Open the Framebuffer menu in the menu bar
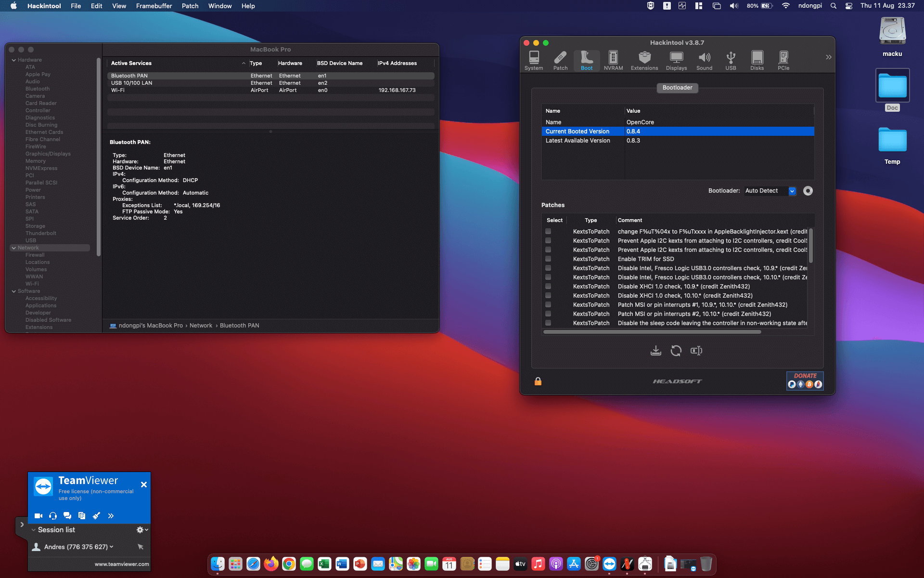The image size is (924, 578). point(154,6)
